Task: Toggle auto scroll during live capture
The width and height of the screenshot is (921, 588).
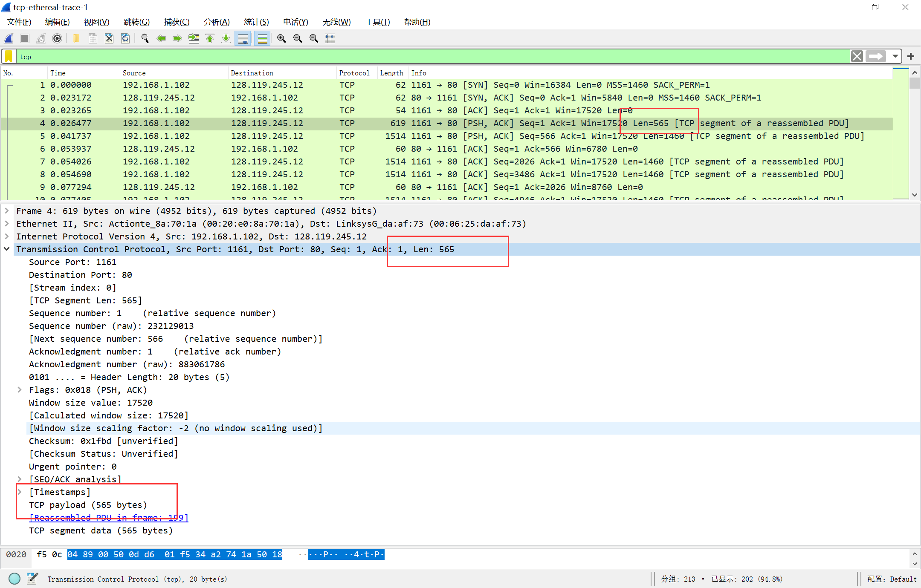Action: tap(243, 38)
